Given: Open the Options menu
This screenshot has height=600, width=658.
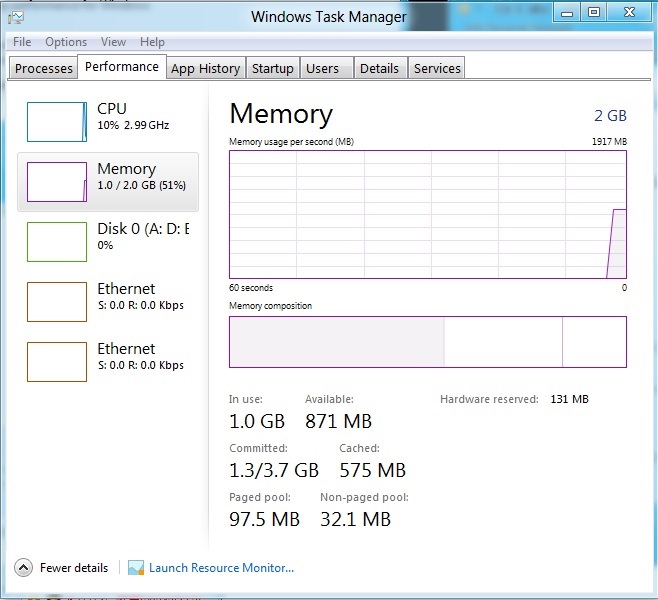Looking at the screenshot, I should point(66,42).
